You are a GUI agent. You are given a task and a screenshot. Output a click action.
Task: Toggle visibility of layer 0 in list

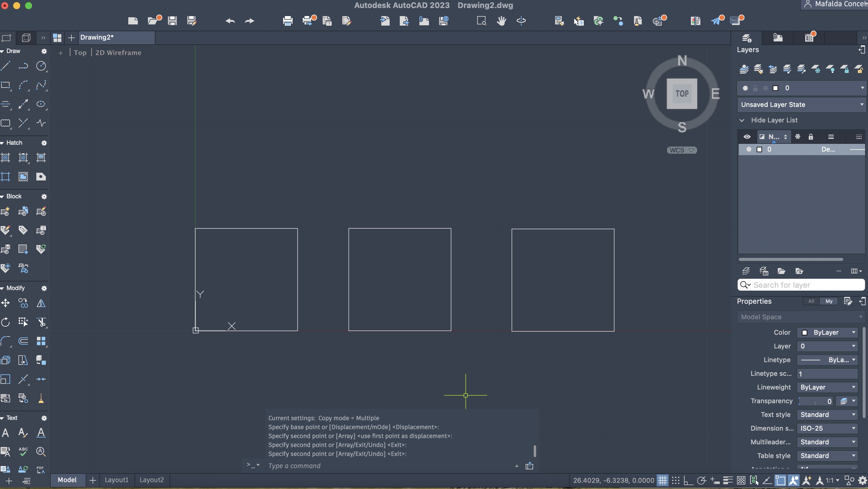[x=749, y=149]
